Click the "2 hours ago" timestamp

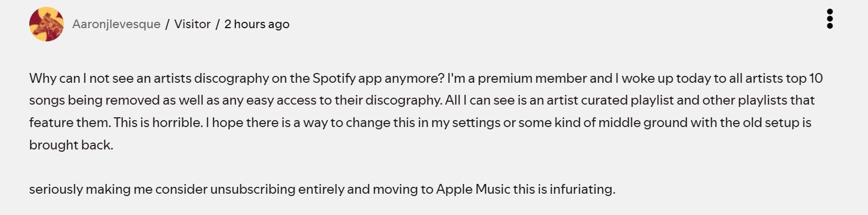pyautogui.click(x=257, y=24)
